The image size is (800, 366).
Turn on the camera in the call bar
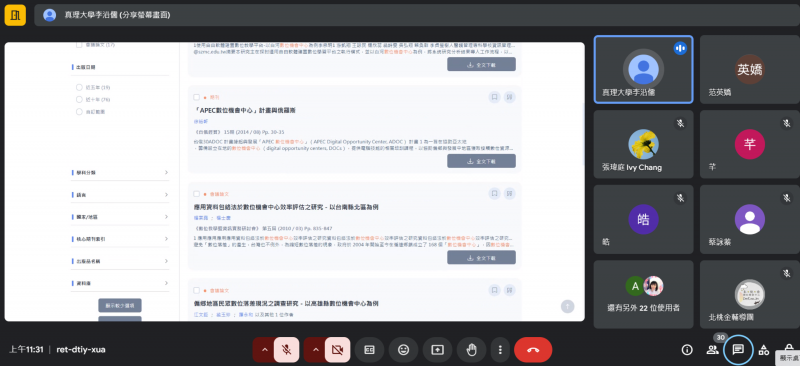pyautogui.click(x=337, y=350)
